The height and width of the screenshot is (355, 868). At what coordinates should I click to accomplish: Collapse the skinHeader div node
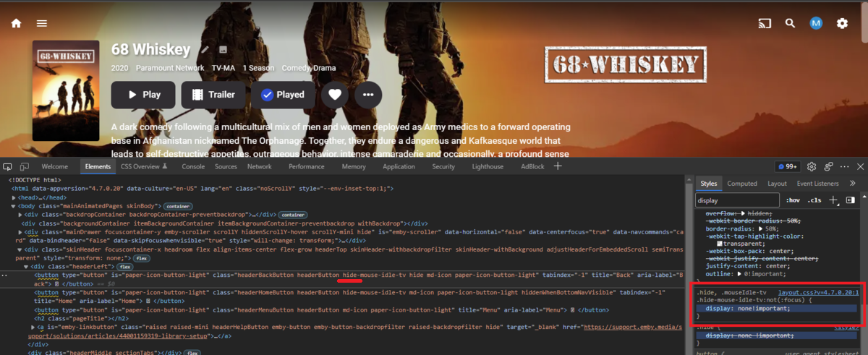click(x=20, y=249)
